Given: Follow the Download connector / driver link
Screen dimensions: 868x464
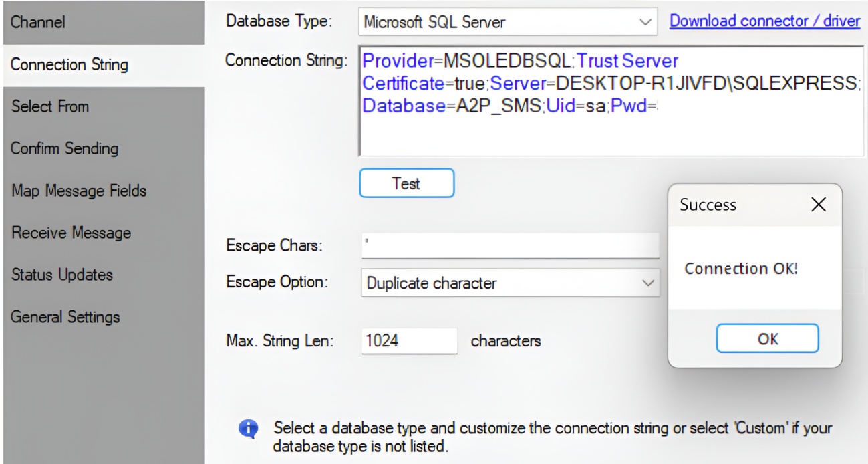Looking at the screenshot, I should tap(765, 21).
